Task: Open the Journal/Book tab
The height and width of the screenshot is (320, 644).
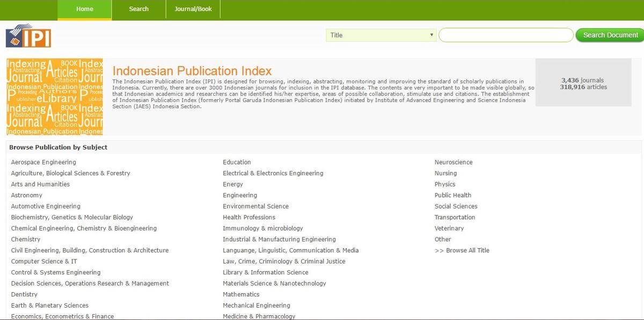Action: click(x=193, y=9)
